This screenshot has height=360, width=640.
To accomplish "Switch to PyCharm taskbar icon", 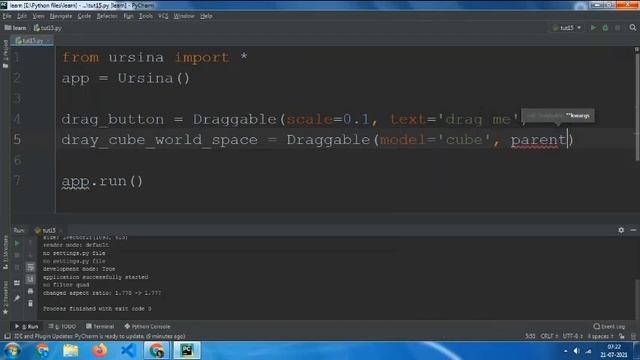I will coord(187,351).
